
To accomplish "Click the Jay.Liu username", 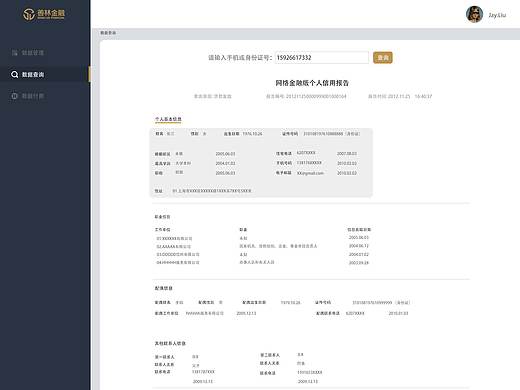I will (x=497, y=15).
